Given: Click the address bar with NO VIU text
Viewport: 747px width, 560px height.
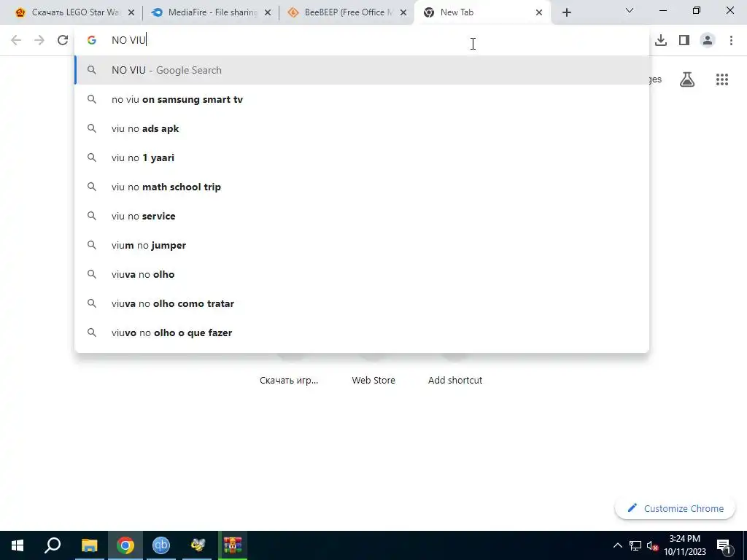Looking at the screenshot, I should click(362, 40).
